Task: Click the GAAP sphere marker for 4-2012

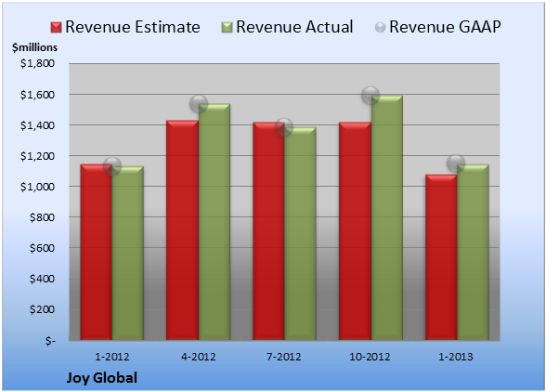Action: (x=199, y=103)
